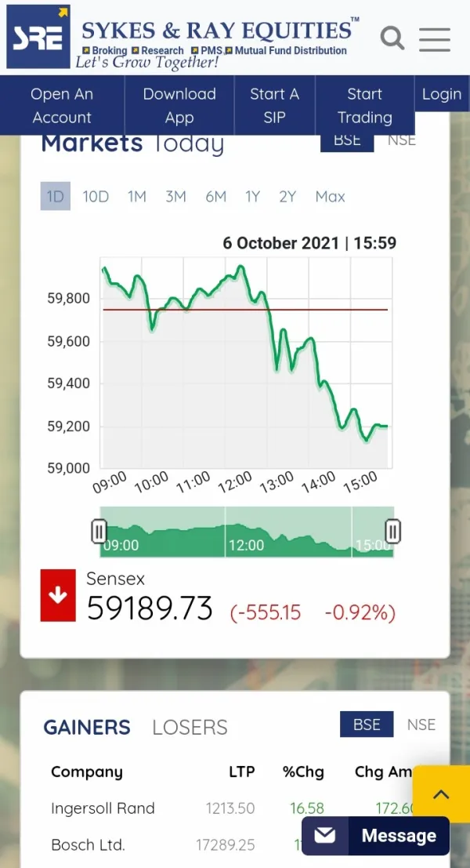Click the envelope icon on Message
This screenshot has width=470, height=868.
pyautogui.click(x=324, y=836)
